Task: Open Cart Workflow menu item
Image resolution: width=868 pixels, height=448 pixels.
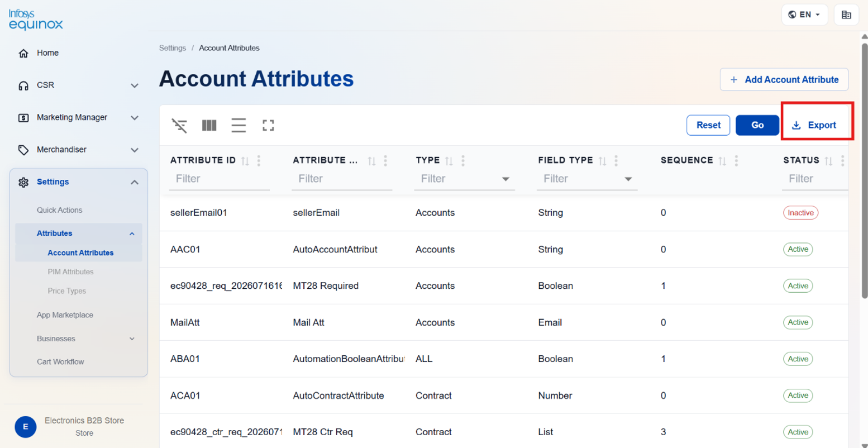Action: click(60, 362)
